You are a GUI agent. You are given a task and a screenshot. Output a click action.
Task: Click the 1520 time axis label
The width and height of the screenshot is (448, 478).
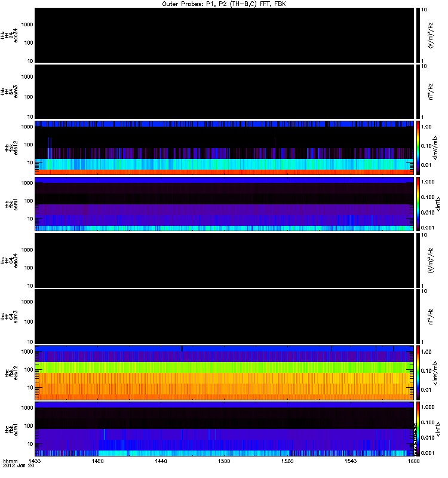coord(287,461)
